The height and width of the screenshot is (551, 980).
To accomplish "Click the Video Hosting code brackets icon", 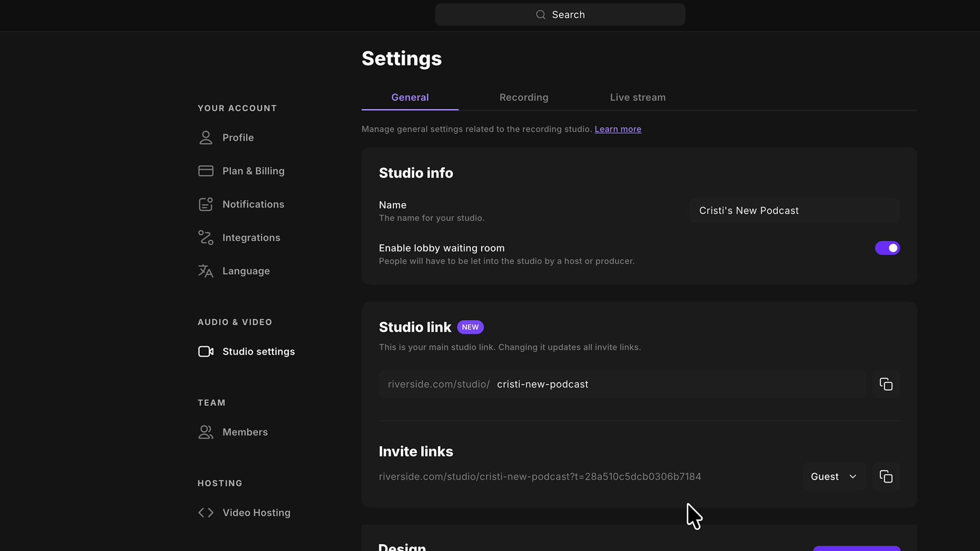I will click(x=206, y=512).
